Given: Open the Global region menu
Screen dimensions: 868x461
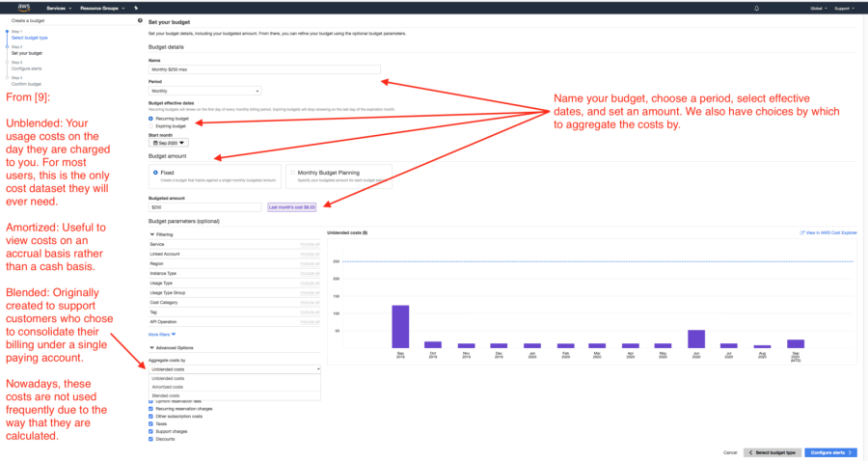Looking at the screenshot, I should (x=819, y=9).
